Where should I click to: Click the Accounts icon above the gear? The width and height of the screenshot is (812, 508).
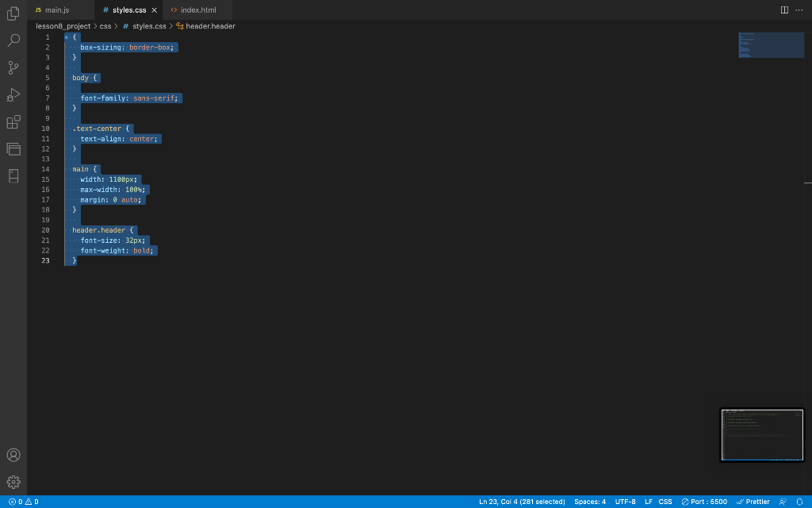(13, 455)
